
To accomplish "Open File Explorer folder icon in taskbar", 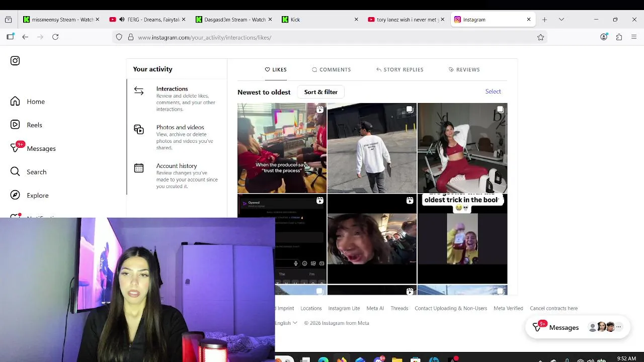I will tap(397, 359).
